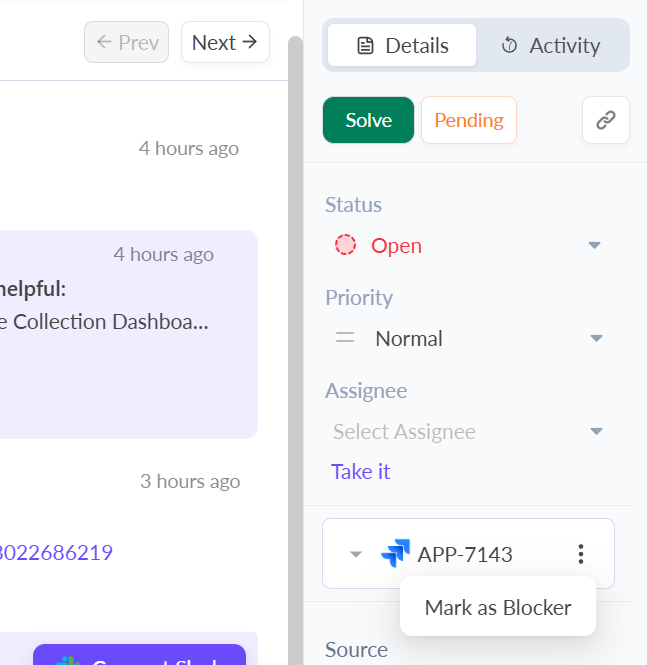Click the Jira icon beside APP-7143
647x665 pixels.
(x=396, y=553)
